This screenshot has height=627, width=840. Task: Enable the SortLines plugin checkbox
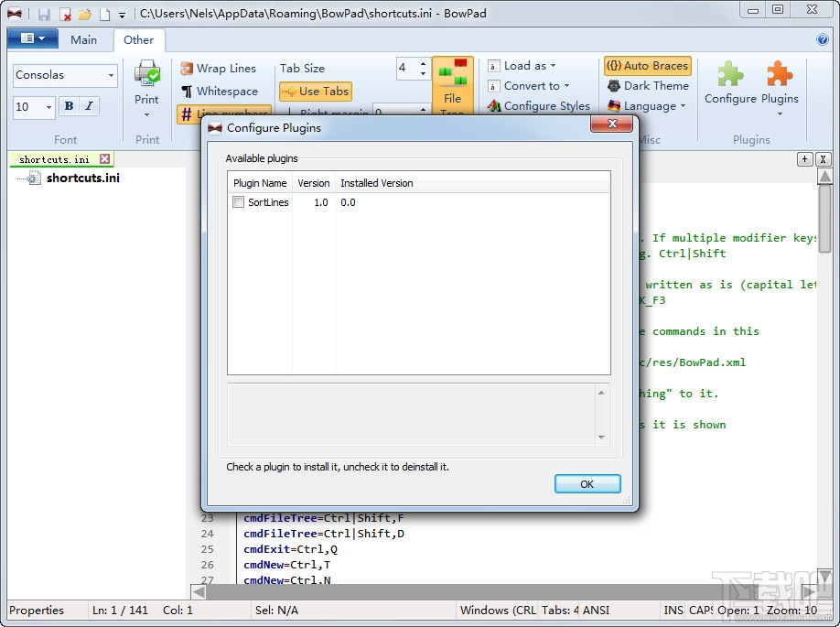239,202
